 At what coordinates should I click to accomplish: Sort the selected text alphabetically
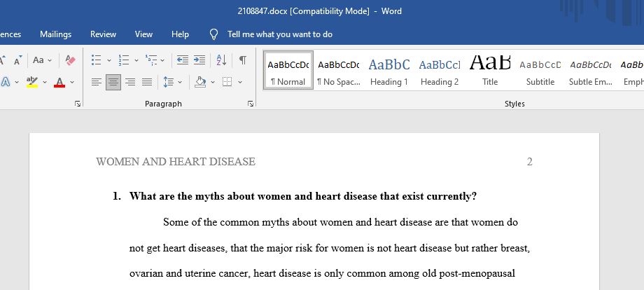point(221,60)
